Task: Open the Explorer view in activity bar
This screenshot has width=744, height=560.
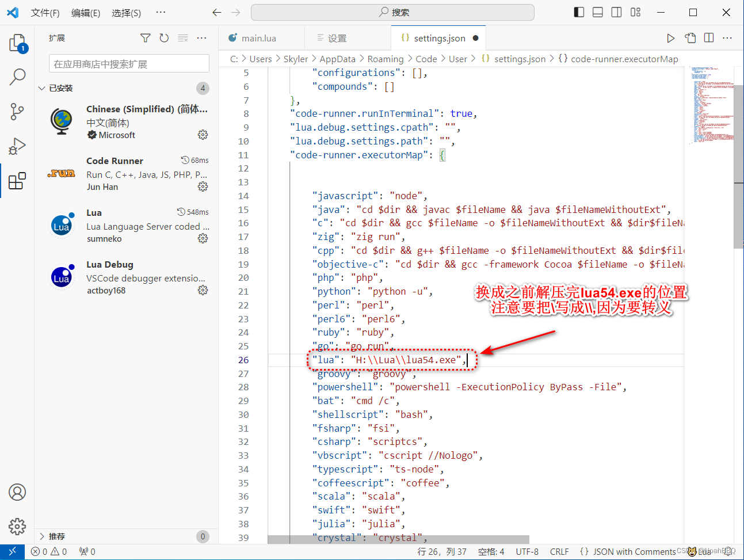Action: (17, 43)
